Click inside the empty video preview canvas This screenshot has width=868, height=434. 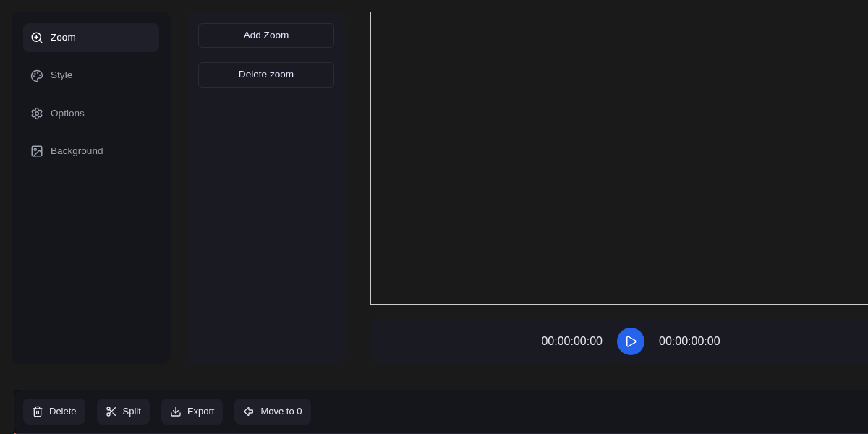(618, 158)
